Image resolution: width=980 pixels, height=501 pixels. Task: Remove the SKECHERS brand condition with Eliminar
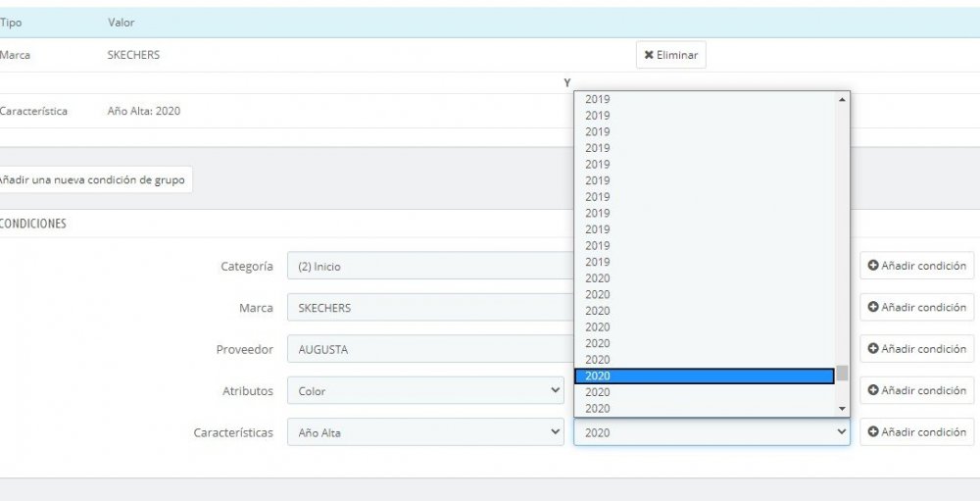670,55
